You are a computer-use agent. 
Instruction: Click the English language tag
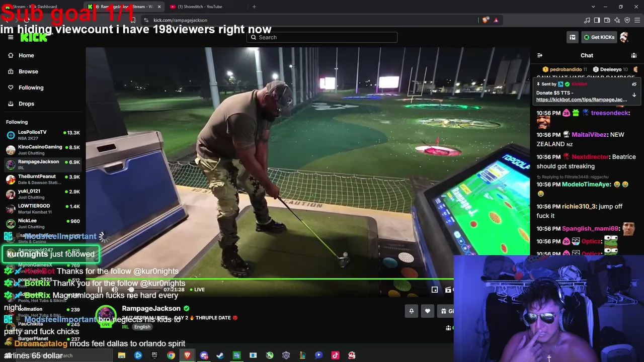(142, 327)
